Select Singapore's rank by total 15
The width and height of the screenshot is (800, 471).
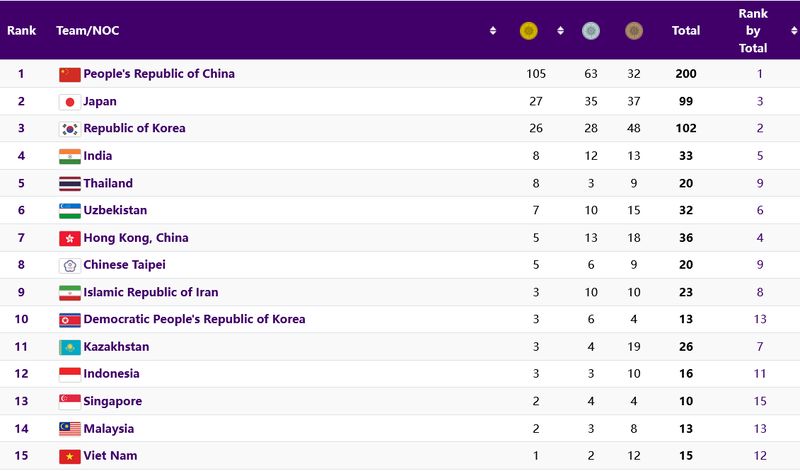point(760,401)
